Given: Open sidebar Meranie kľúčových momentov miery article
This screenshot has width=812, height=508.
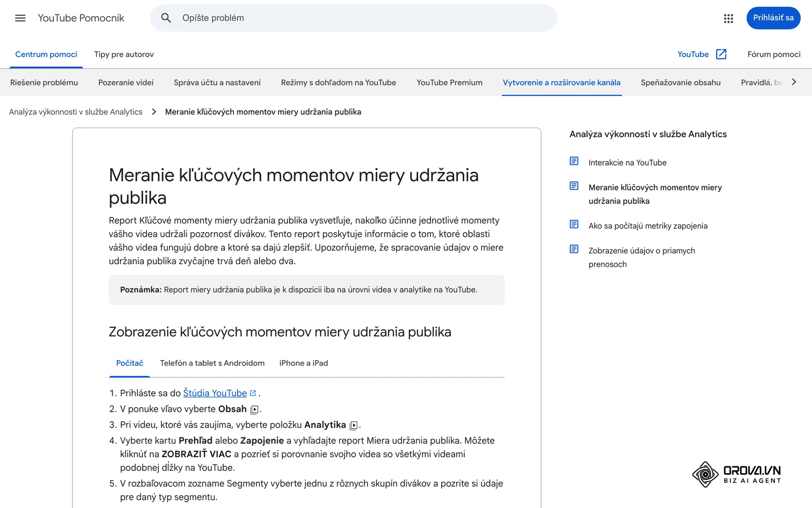Looking at the screenshot, I should pyautogui.click(x=655, y=194).
